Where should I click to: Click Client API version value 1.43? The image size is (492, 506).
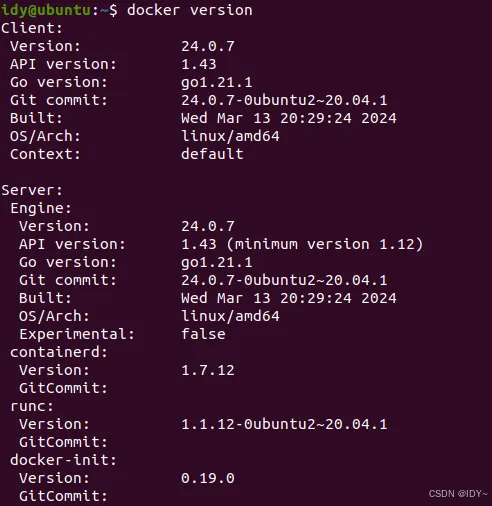[199, 64]
